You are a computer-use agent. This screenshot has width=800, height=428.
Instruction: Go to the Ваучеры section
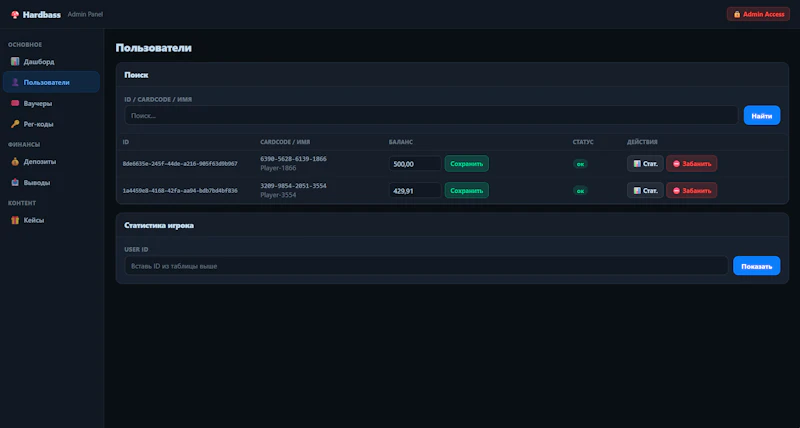(x=51, y=103)
